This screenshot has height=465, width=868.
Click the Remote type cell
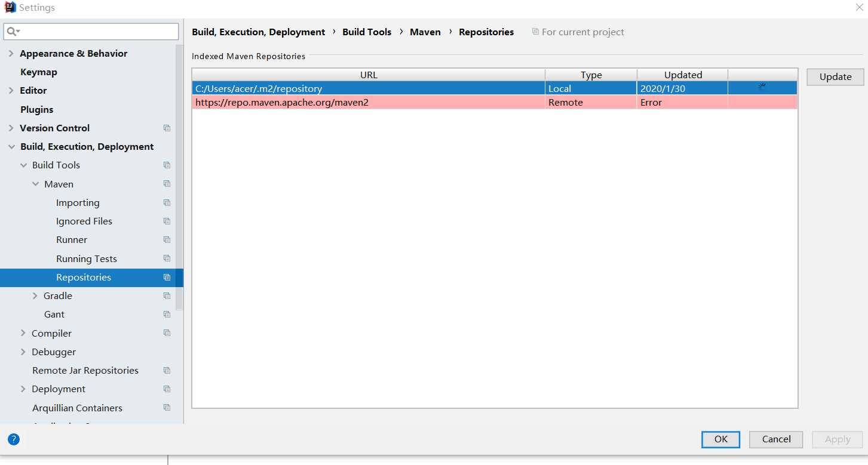coord(591,102)
